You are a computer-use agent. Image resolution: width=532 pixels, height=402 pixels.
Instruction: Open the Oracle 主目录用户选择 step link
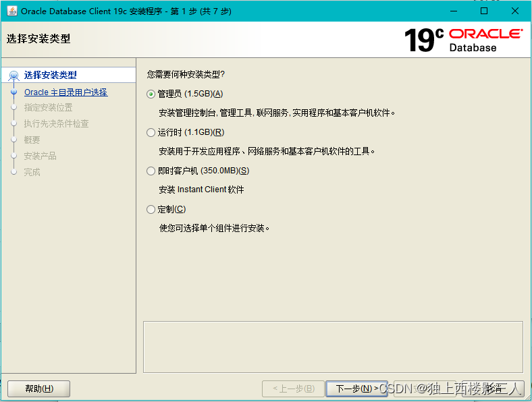[x=65, y=92]
